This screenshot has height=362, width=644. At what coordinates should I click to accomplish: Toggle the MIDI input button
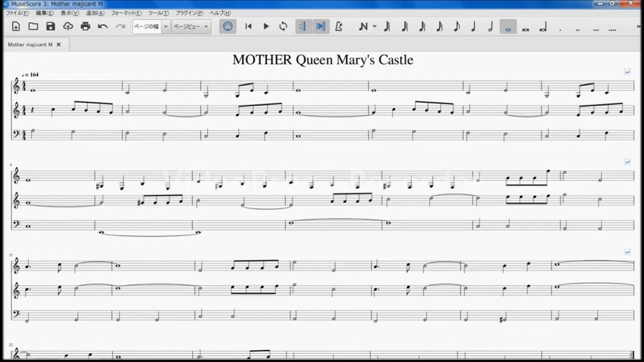point(227,27)
